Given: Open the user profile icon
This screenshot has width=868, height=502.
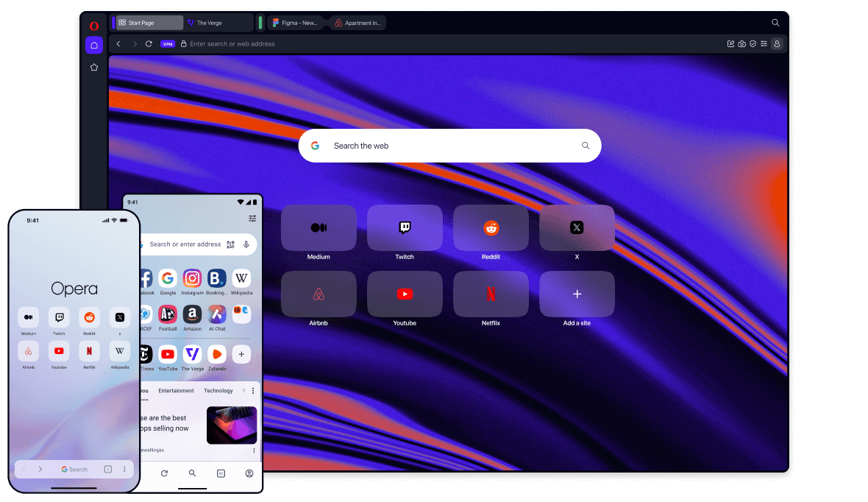Looking at the screenshot, I should click(x=777, y=43).
